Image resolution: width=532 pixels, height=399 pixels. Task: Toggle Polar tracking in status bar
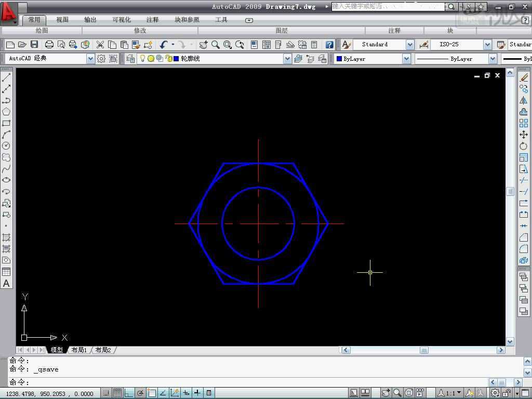pos(140,393)
